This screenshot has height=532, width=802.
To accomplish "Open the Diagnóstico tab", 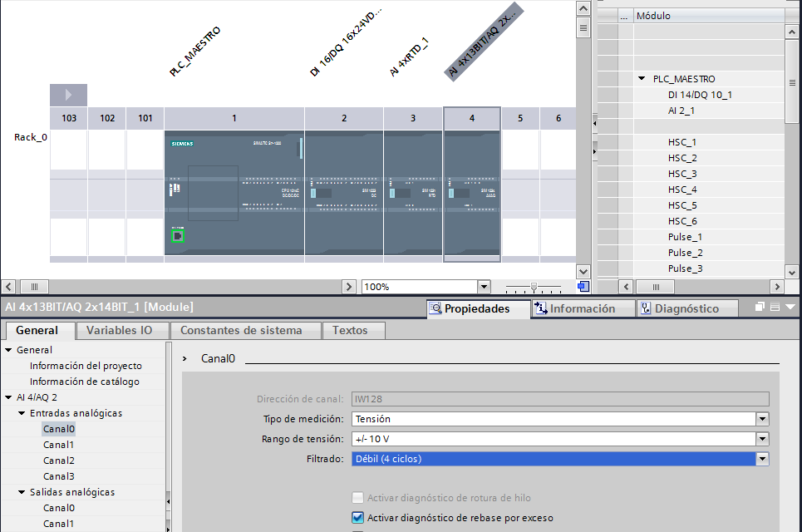I will tap(678, 308).
